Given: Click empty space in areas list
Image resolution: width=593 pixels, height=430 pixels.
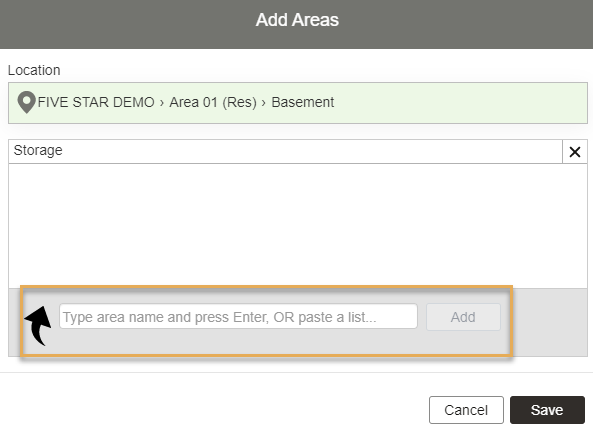Looking at the screenshot, I should 298,226.
